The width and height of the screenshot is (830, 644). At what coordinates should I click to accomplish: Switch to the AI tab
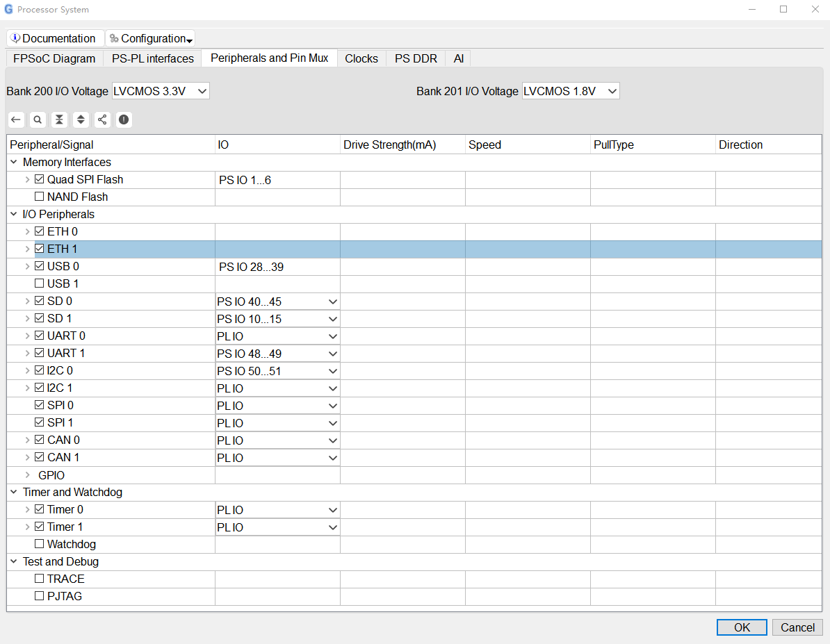[x=458, y=59]
